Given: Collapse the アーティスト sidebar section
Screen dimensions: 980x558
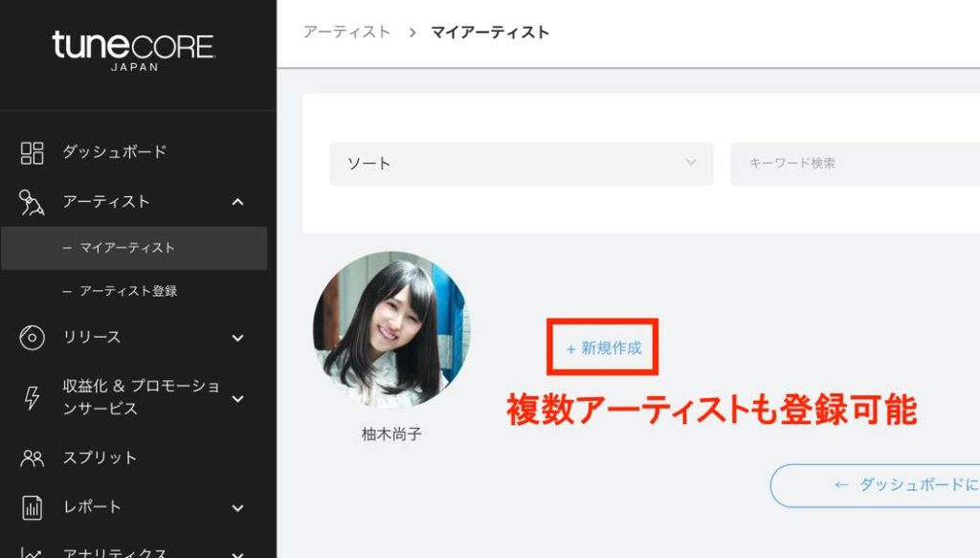Looking at the screenshot, I should [x=238, y=202].
